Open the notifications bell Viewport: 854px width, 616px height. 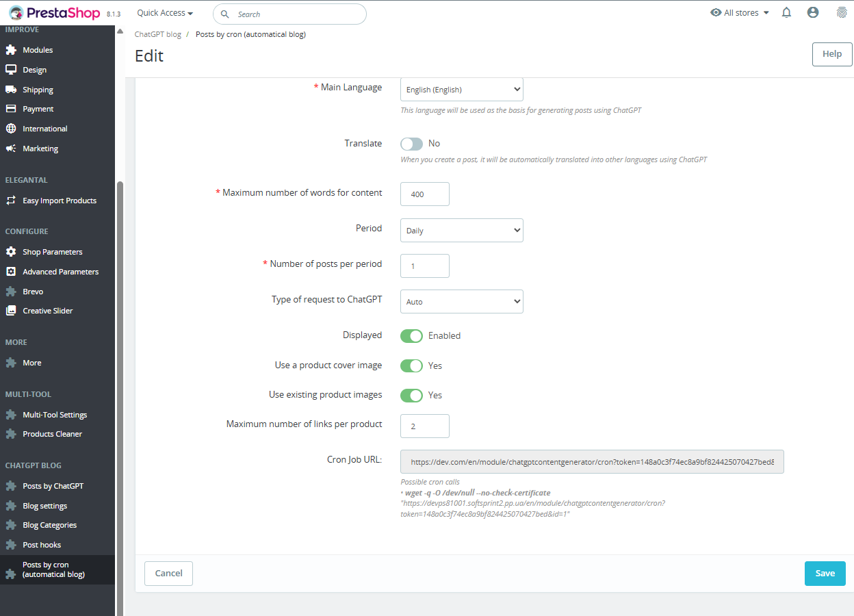[787, 12]
